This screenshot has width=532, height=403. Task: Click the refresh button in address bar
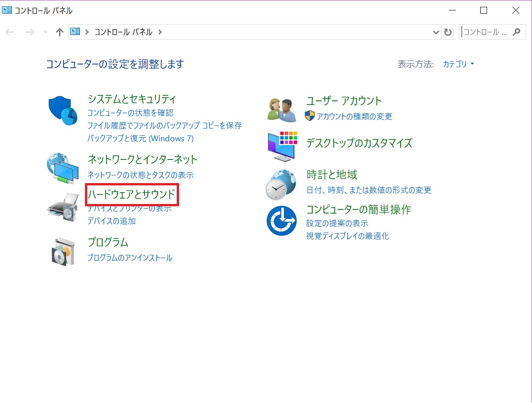point(448,32)
